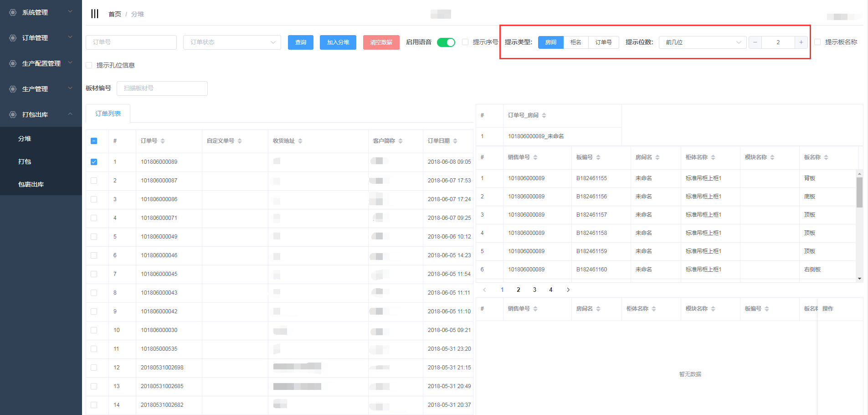
Task: Click the 查询 button
Action: tap(300, 42)
